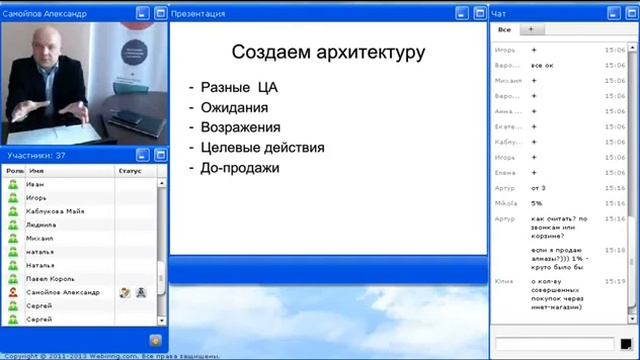Viewport: 640px width, 360px height.
Task: Maximize the Самойлов Александр video panel
Action: tap(160, 13)
